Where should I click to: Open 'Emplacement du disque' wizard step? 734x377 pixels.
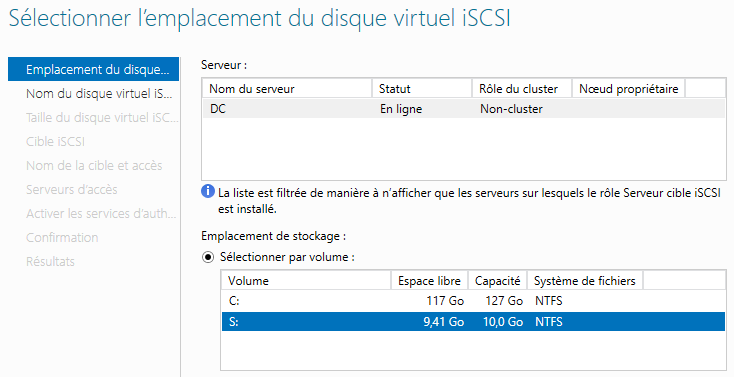click(x=93, y=69)
